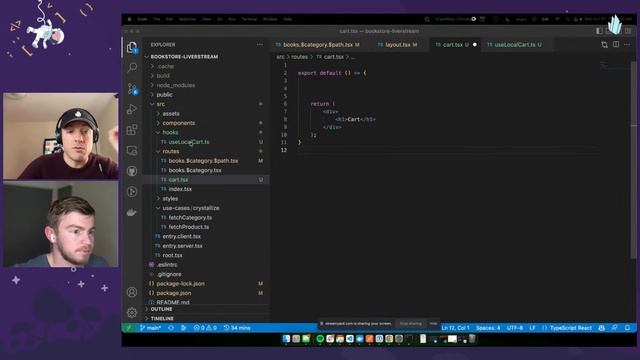Close the unsaved cart.tsx tab dot
This screenshot has width=640, height=360.
[x=474, y=44]
